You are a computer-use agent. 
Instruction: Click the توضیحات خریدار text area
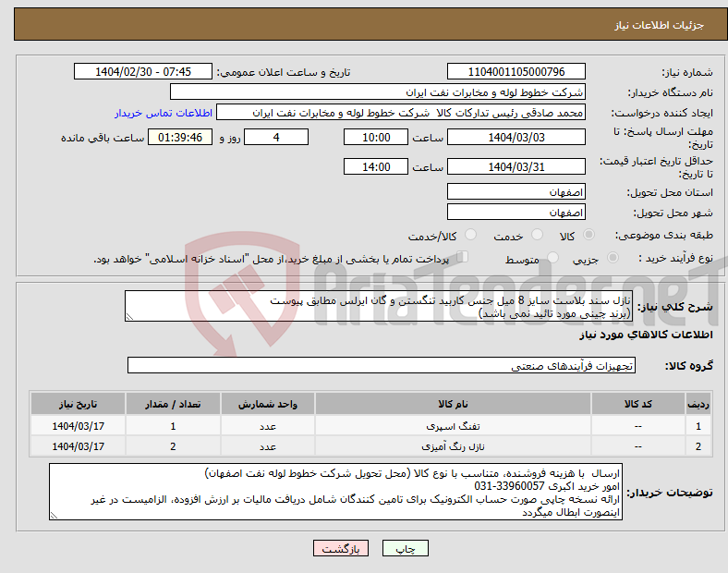point(335,492)
